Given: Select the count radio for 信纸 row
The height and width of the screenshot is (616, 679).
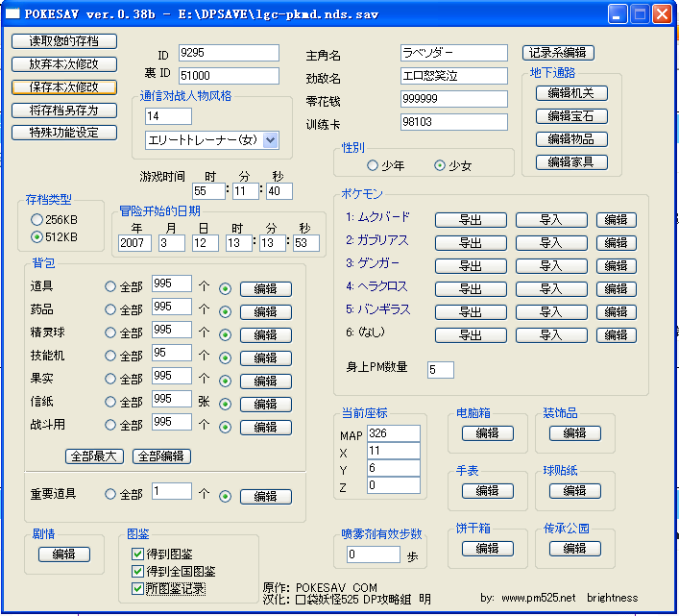Looking at the screenshot, I should 225,405.
